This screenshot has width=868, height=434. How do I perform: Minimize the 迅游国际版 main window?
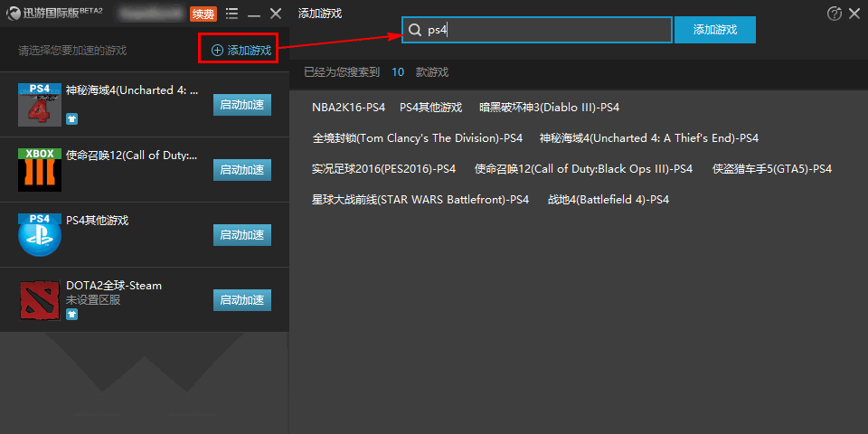point(254,15)
